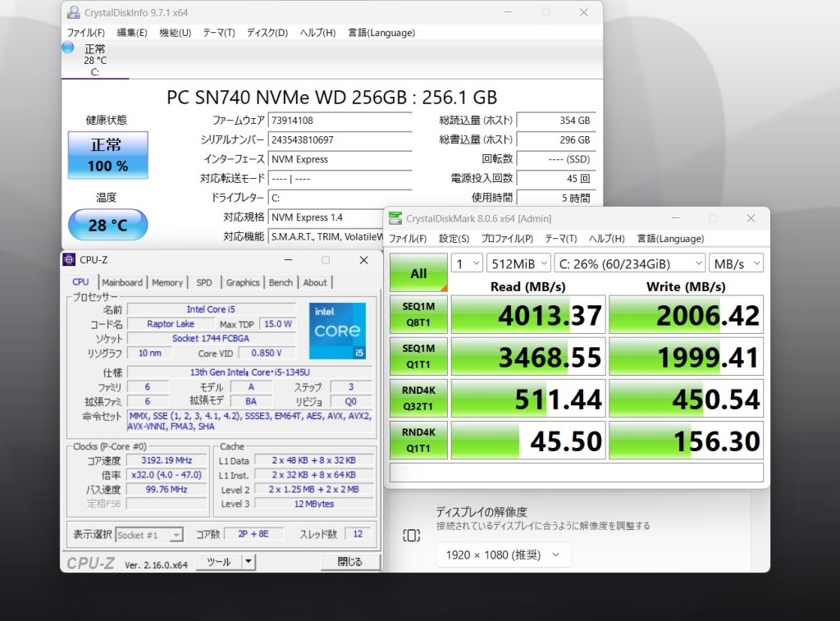Viewport: 840px width, 621px height.
Task: Run the SEQ1M Q8T1 benchmark
Action: coord(418,314)
